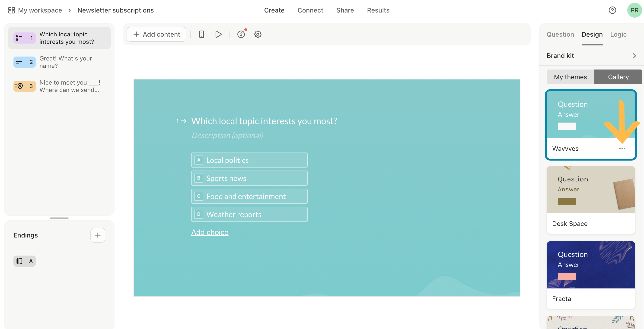Click the Fractal theme name
The width and height of the screenshot is (644, 329).
(562, 299)
